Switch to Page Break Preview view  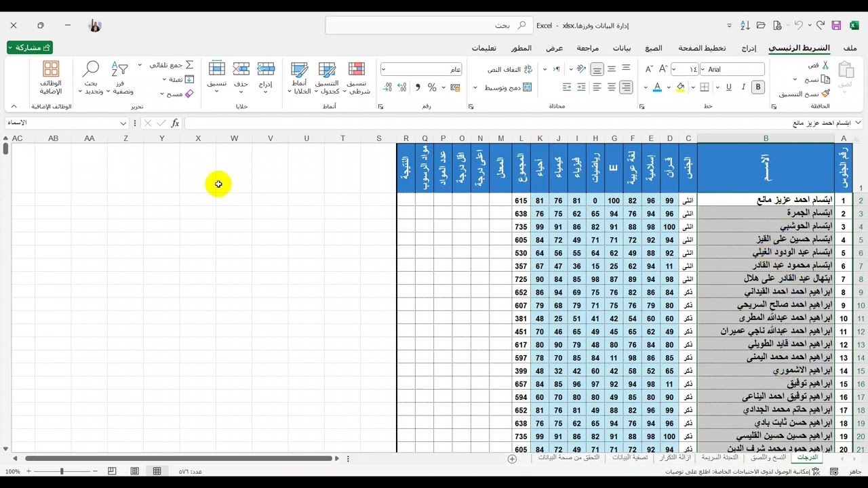coord(112,471)
